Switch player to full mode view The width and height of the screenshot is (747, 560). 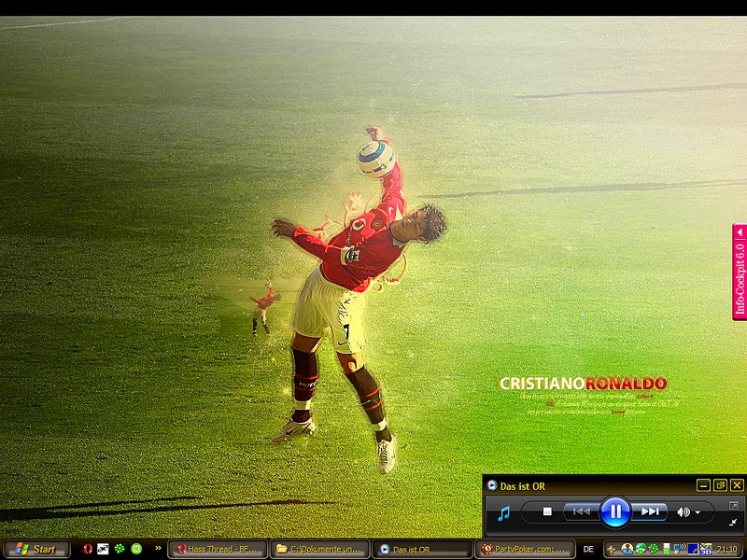[x=733, y=505]
